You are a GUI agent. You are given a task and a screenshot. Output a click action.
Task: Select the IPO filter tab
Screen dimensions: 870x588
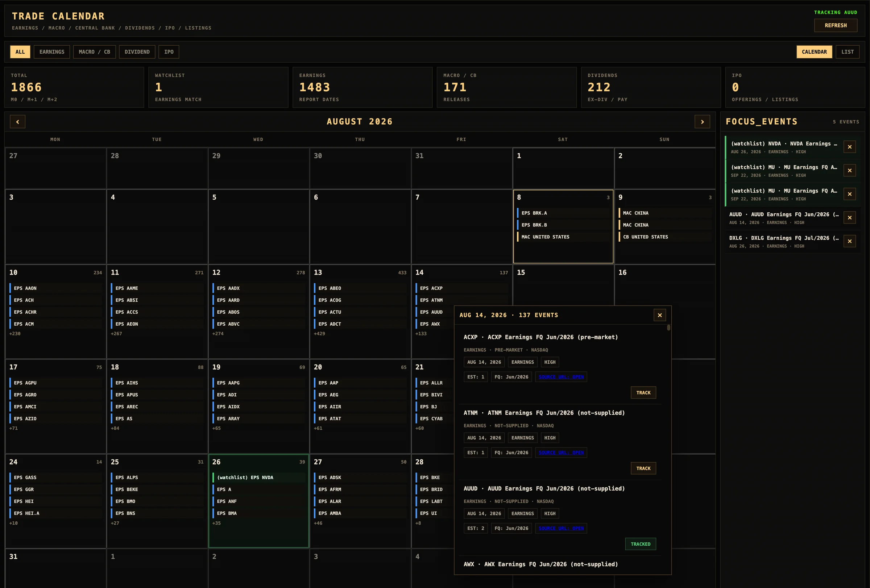[x=169, y=52]
